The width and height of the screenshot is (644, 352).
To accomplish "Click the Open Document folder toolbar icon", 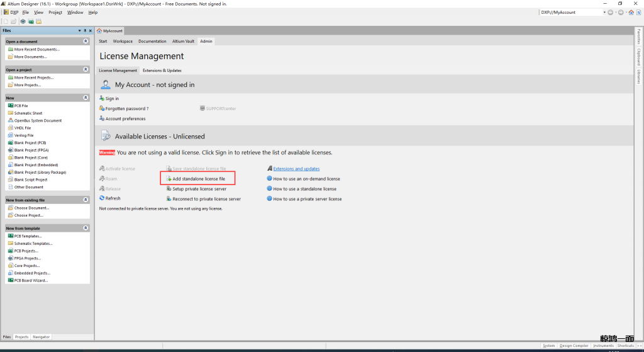I will tap(13, 21).
